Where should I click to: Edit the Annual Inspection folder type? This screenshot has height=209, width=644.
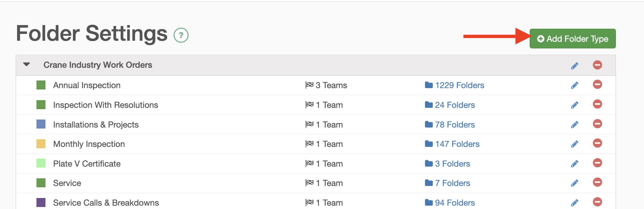574,85
